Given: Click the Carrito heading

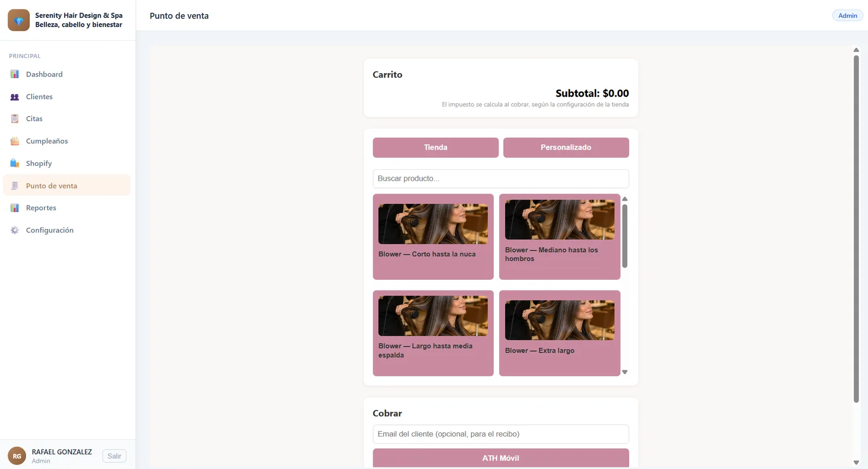Looking at the screenshot, I should coord(387,75).
